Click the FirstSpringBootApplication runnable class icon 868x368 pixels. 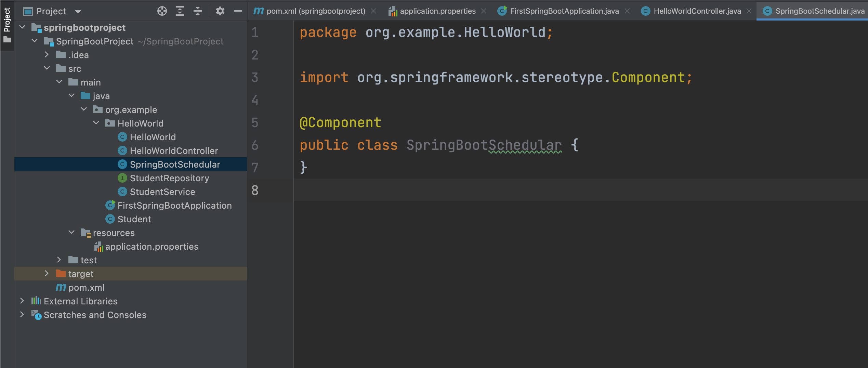tap(110, 205)
